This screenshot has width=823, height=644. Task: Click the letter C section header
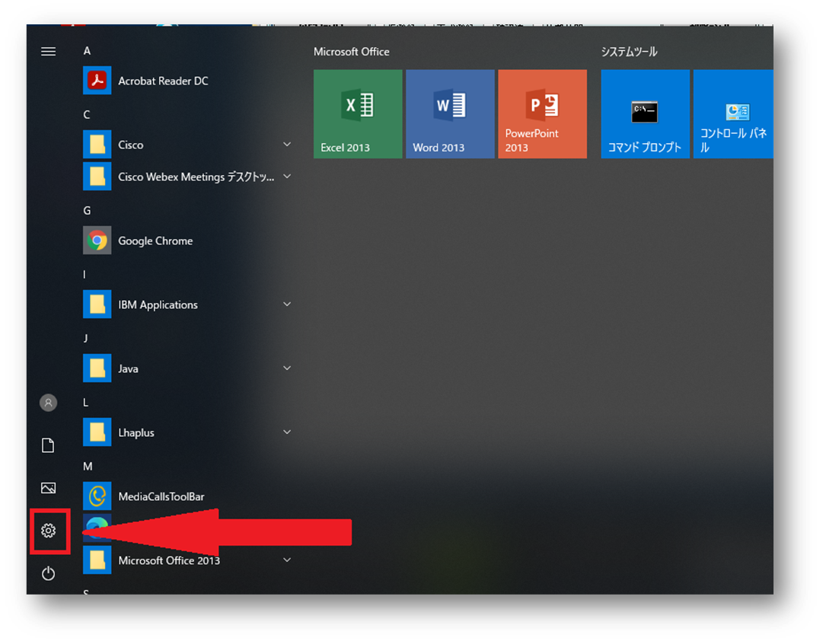point(87,115)
